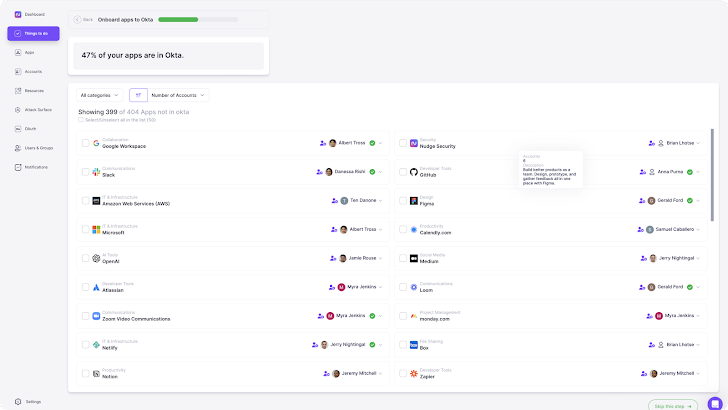The image size is (728, 410).
Task: Tick the checkbox for Figma
Action: pyautogui.click(x=403, y=200)
